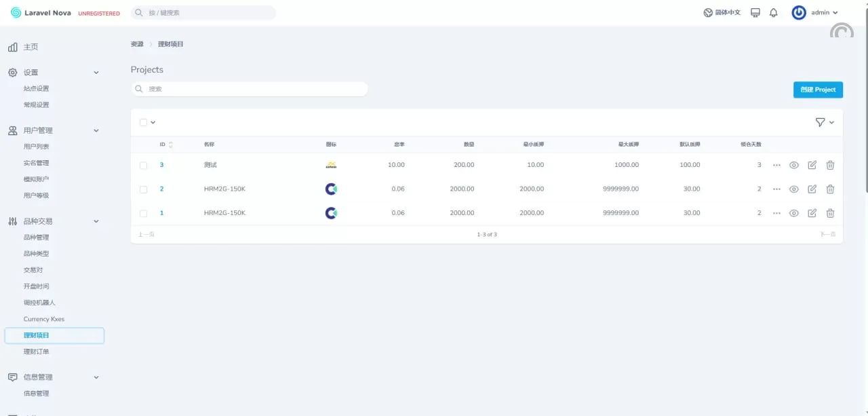Check the checkbox for project ID 3

143,165
